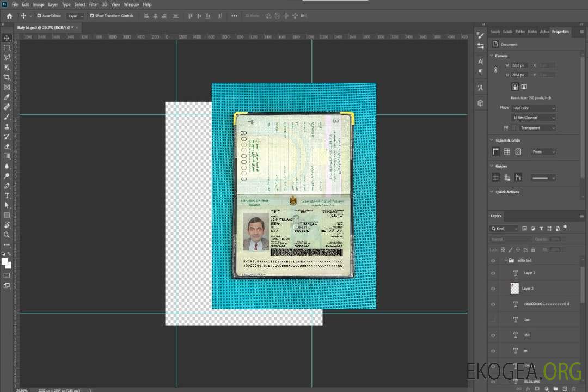Switch to the History panel tab

click(x=532, y=32)
